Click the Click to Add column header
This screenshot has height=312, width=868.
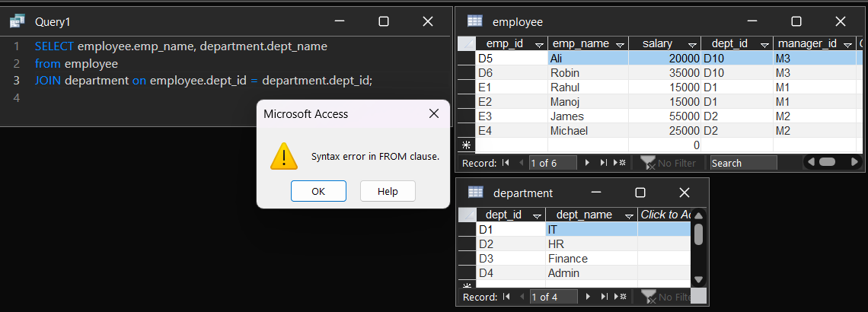pyautogui.click(x=665, y=215)
